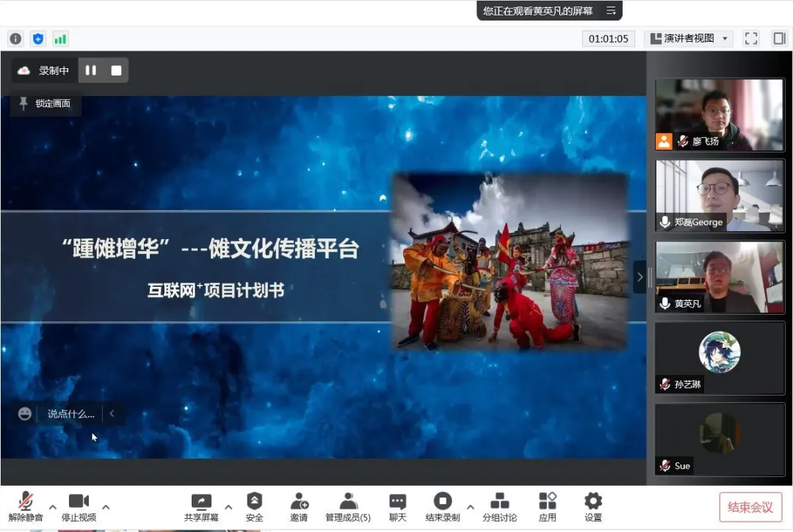Expand the 演讲者视图 view dropdown
This screenshot has width=793, height=532.
click(x=688, y=39)
